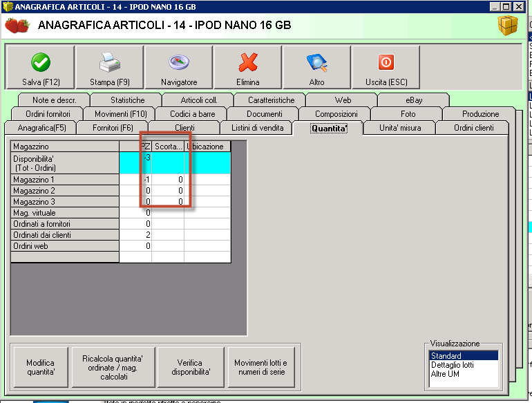Open Listini di vendita tab
Viewport: 532px width, 403px height.
[257, 128]
